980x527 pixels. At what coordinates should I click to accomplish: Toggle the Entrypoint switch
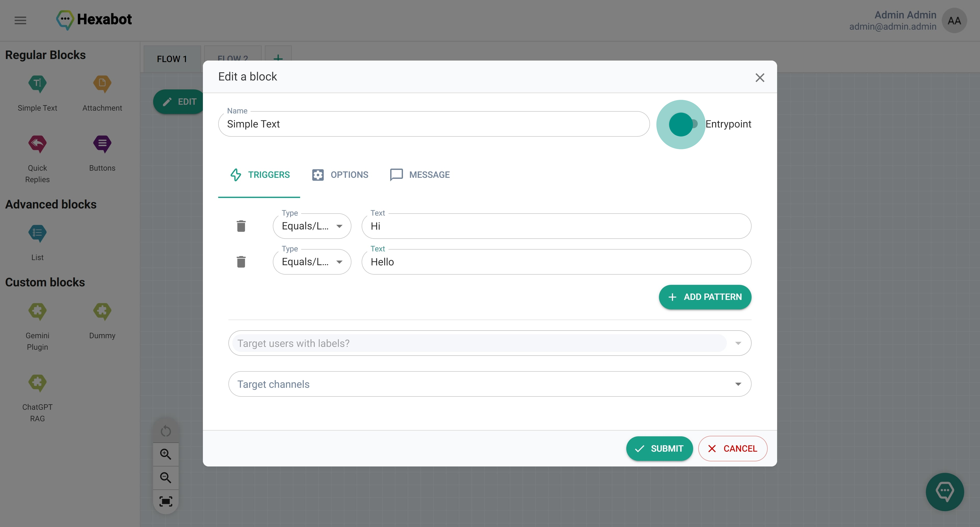click(x=681, y=124)
